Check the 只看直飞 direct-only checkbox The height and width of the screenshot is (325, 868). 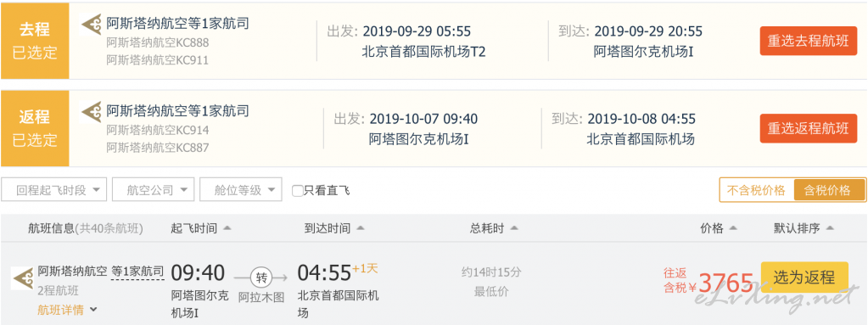pyautogui.click(x=297, y=191)
